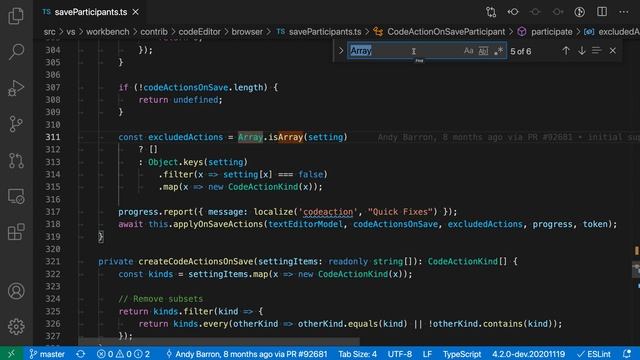640x360 pixels.
Task: Click the compare changes icon in editor toolbar
Action: 491,12
